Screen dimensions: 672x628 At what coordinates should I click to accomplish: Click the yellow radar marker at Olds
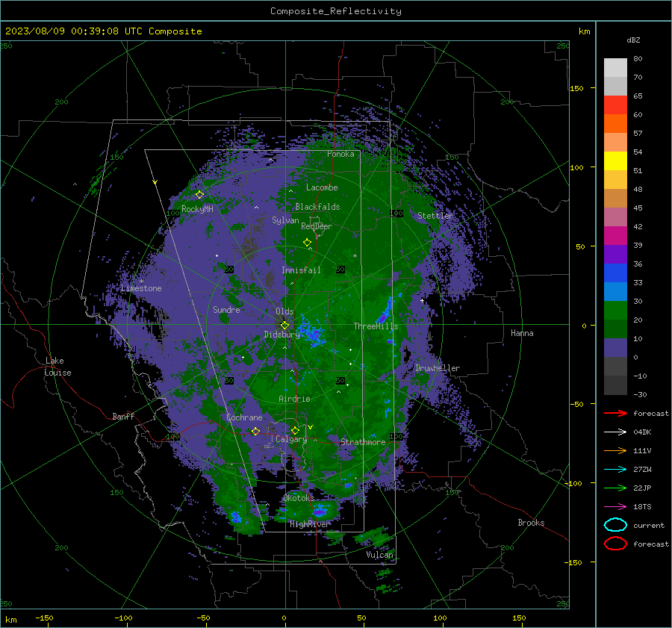pos(284,325)
